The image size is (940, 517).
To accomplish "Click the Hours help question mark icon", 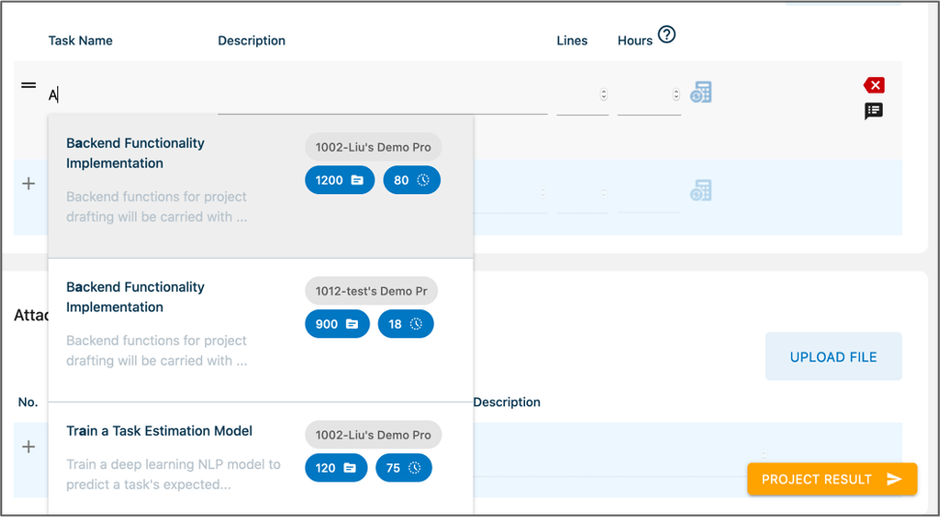I will pos(667,35).
